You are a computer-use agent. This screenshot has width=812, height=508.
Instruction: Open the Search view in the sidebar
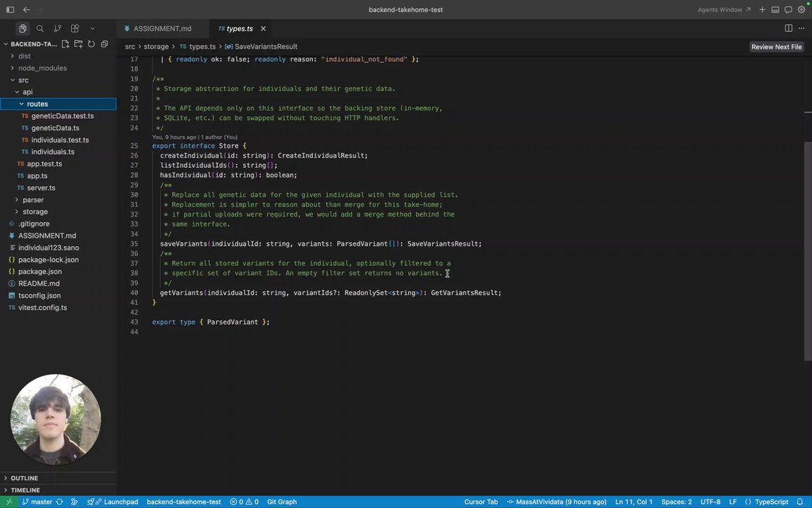[40, 28]
